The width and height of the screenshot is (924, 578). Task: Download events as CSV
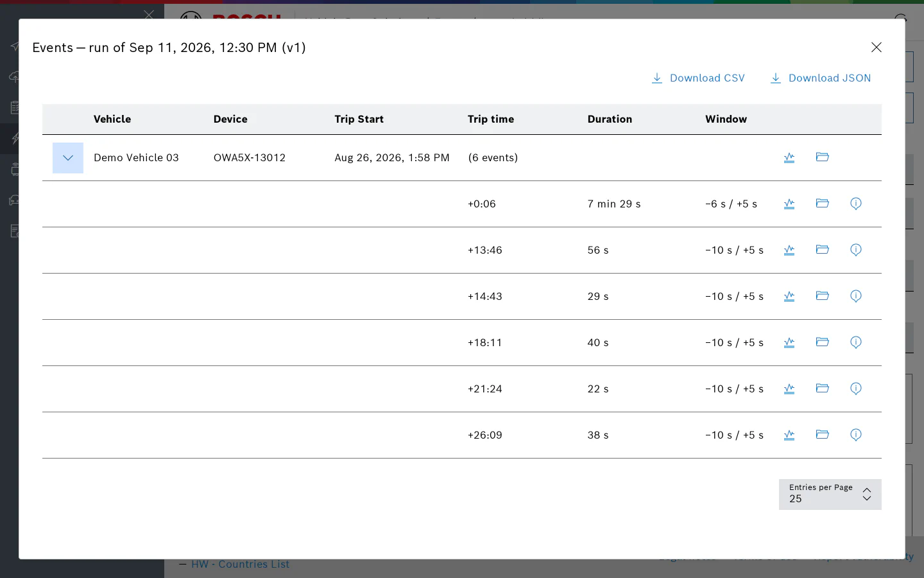[x=698, y=78]
